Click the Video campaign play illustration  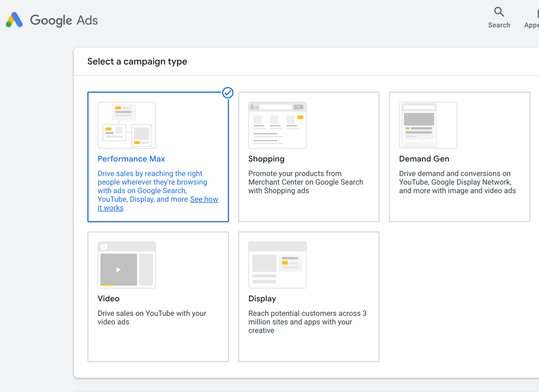(119, 269)
